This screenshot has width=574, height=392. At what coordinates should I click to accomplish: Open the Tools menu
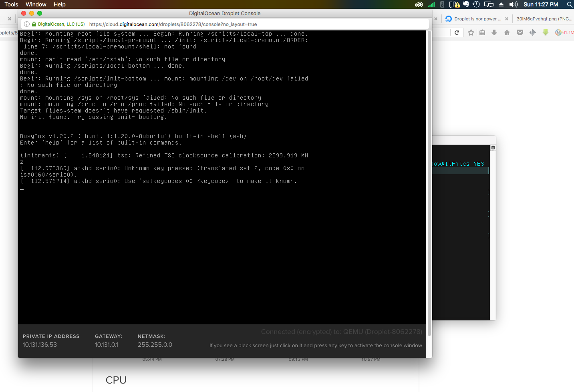click(11, 4)
